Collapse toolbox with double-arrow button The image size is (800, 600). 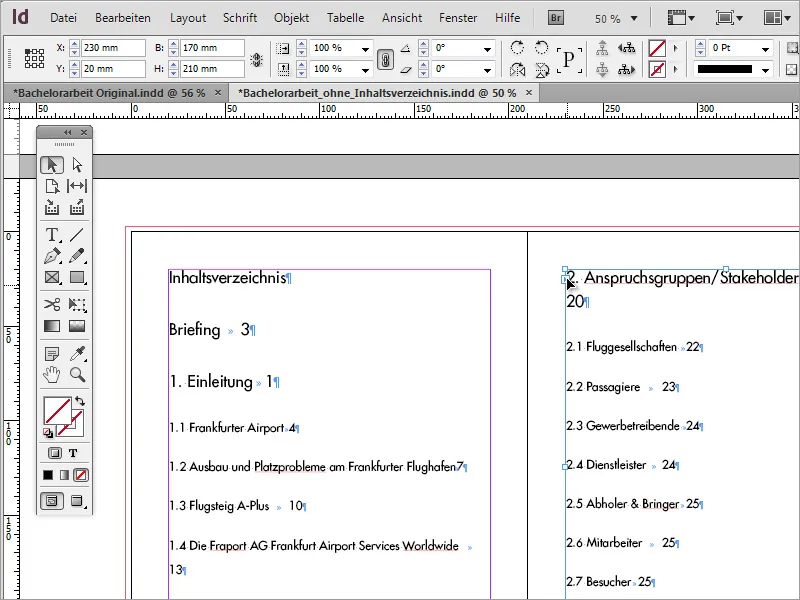click(x=67, y=133)
